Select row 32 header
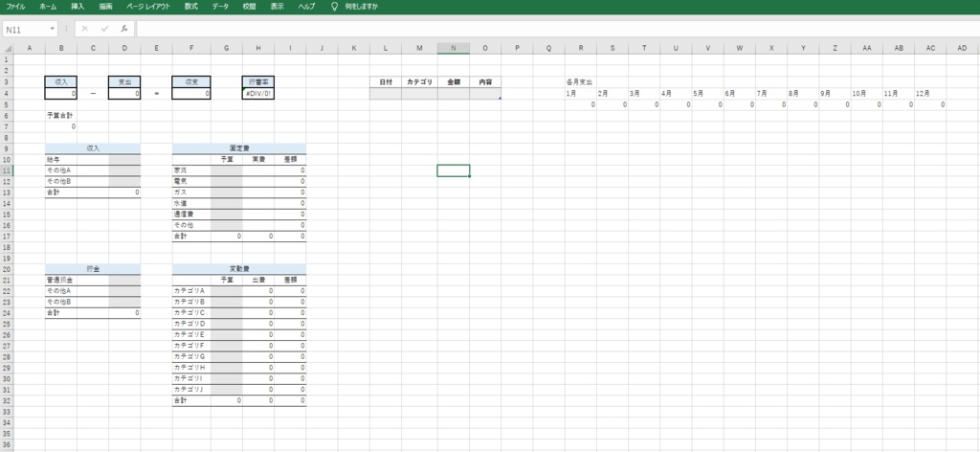This screenshot has width=980, height=452. point(7,400)
